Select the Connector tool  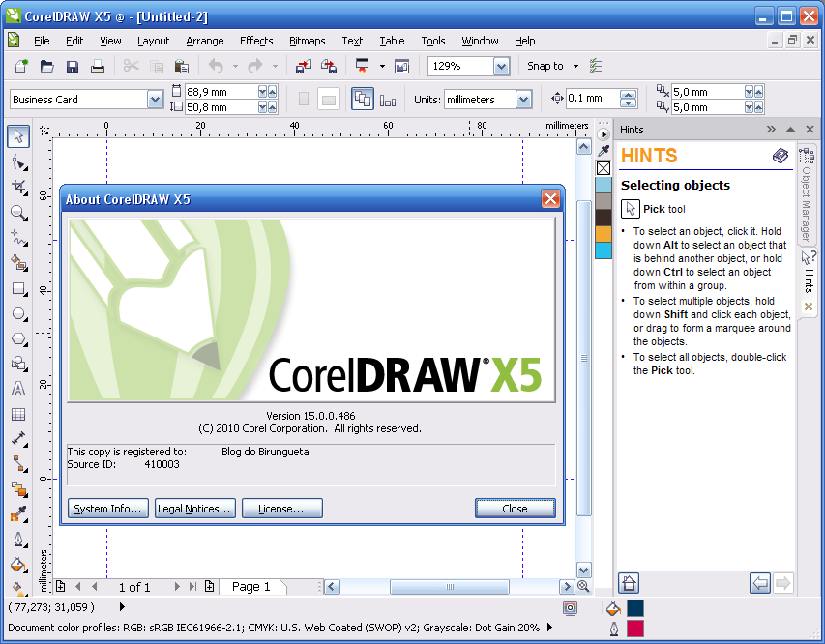pyautogui.click(x=19, y=463)
